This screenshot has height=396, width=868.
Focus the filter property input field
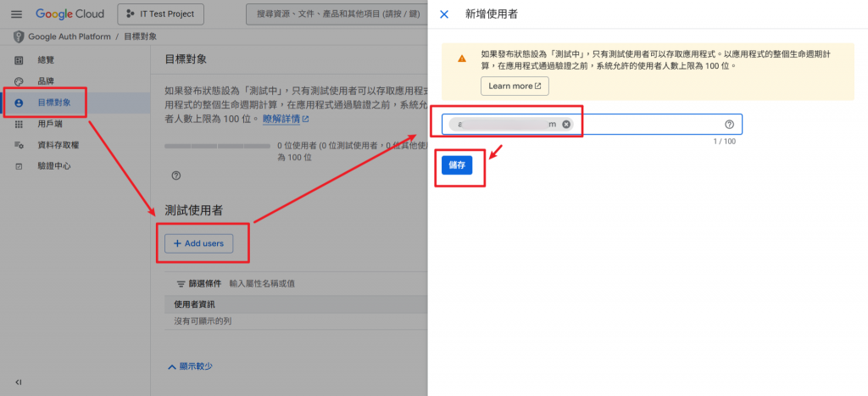click(x=328, y=283)
